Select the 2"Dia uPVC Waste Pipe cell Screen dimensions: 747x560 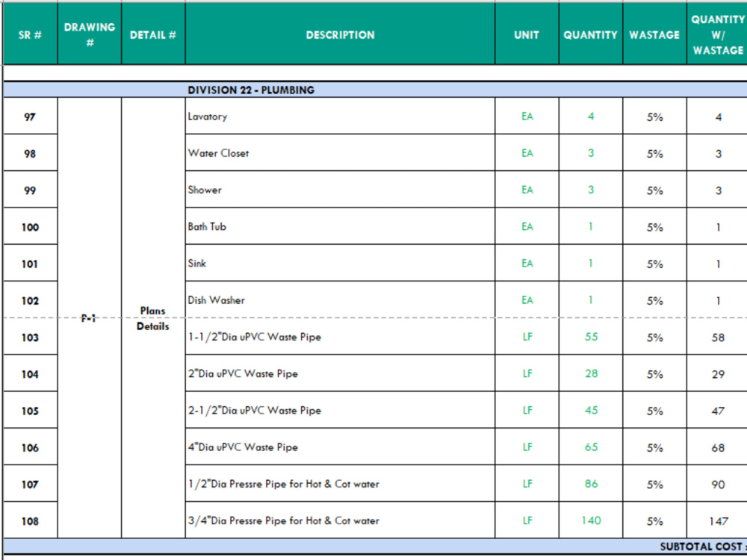pyautogui.click(x=340, y=373)
